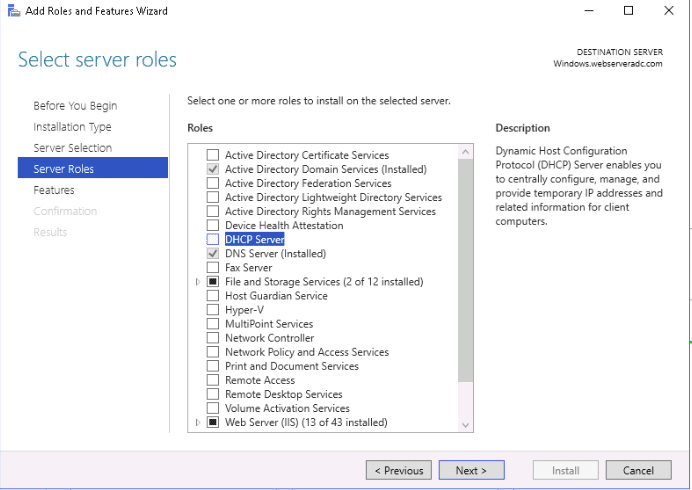Enable Active Directory Federation Services role

[x=213, y=183]
